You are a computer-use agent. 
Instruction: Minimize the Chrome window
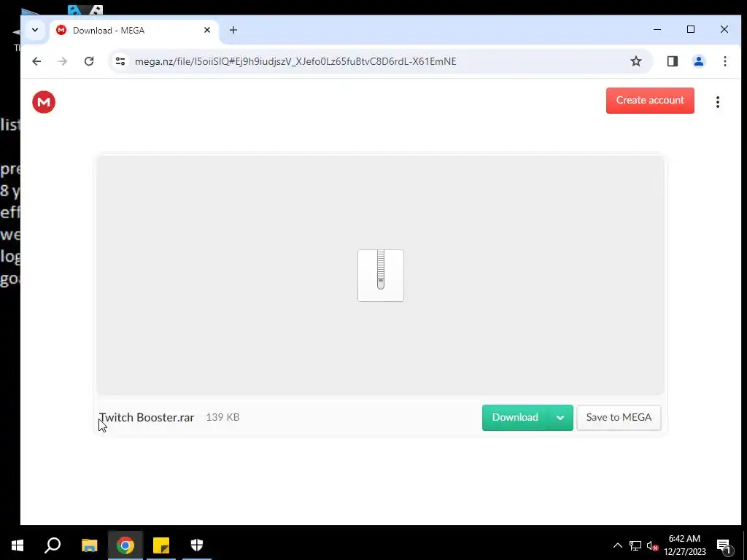(x=657, y=29)
